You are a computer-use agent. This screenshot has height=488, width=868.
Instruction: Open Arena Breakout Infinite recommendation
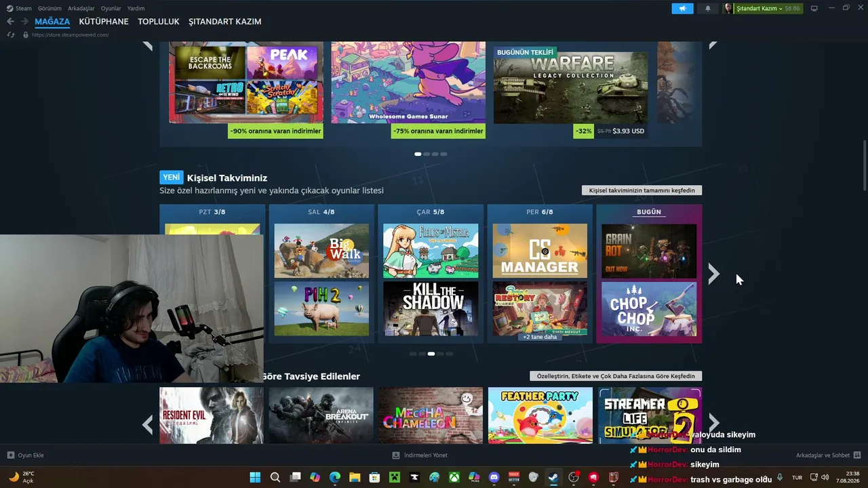pos(321,415)
